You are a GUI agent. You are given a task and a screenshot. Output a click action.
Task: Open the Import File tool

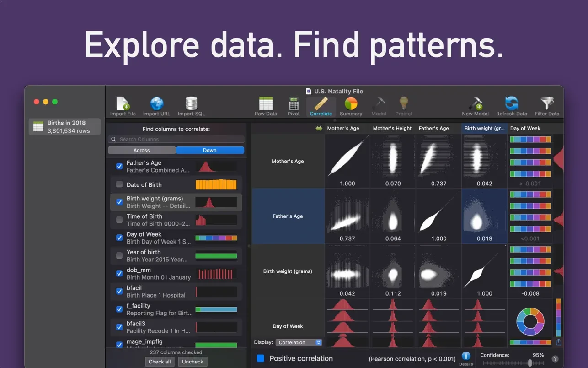pos(123,106)
